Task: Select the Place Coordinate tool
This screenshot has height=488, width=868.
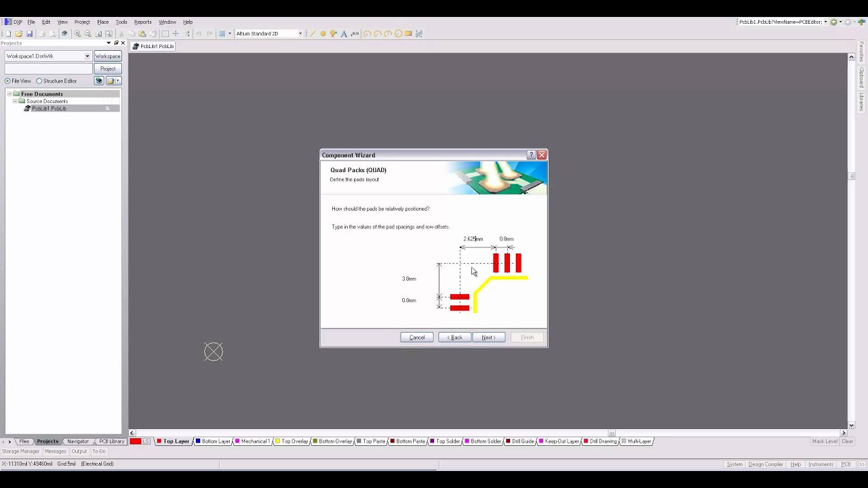Action: [355, 33]
